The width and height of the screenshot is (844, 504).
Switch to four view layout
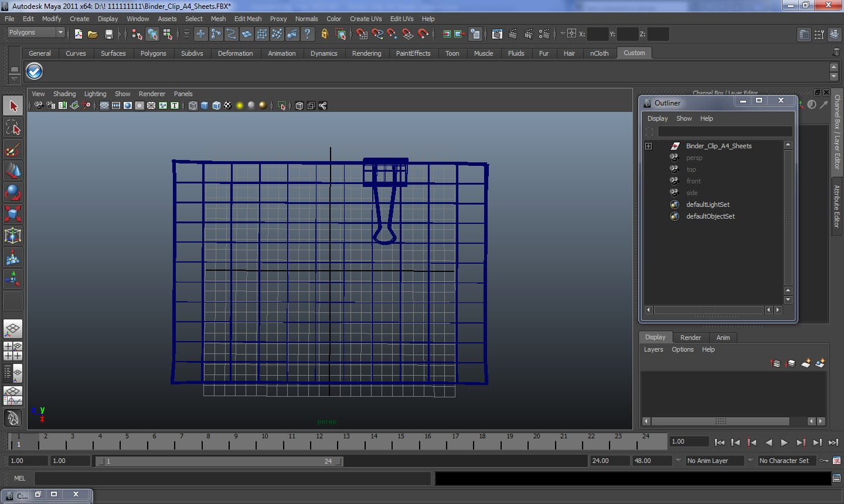point(13,350)
